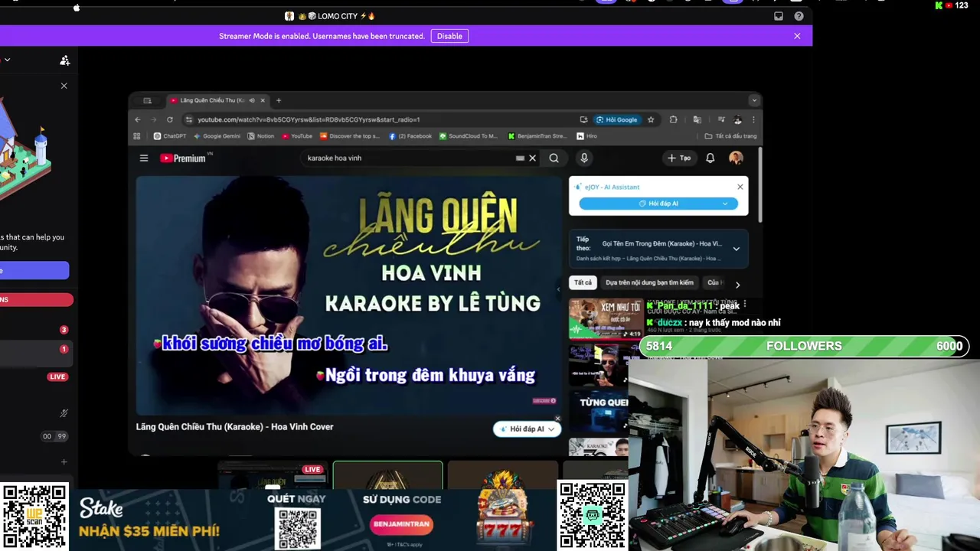980x551 pixels.
Task: Reload the YouTube page
Action: tap(170, 119)
